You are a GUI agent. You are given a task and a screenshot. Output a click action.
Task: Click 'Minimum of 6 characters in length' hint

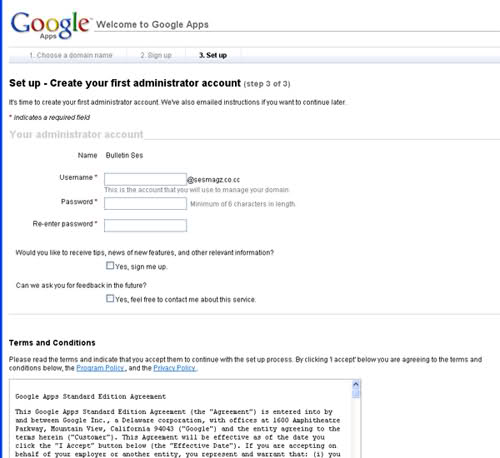tap(243, 204)
